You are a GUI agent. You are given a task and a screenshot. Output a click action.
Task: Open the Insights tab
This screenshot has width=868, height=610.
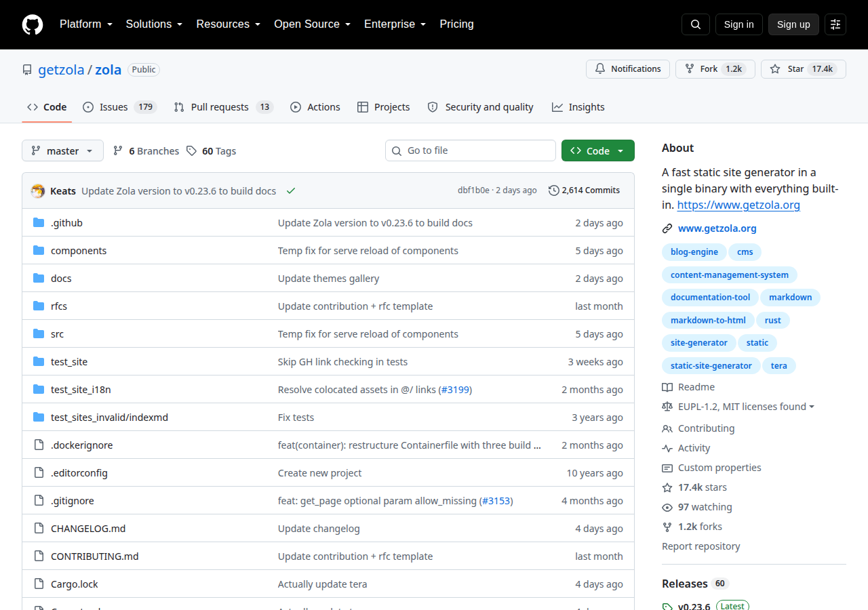(578, 107)
